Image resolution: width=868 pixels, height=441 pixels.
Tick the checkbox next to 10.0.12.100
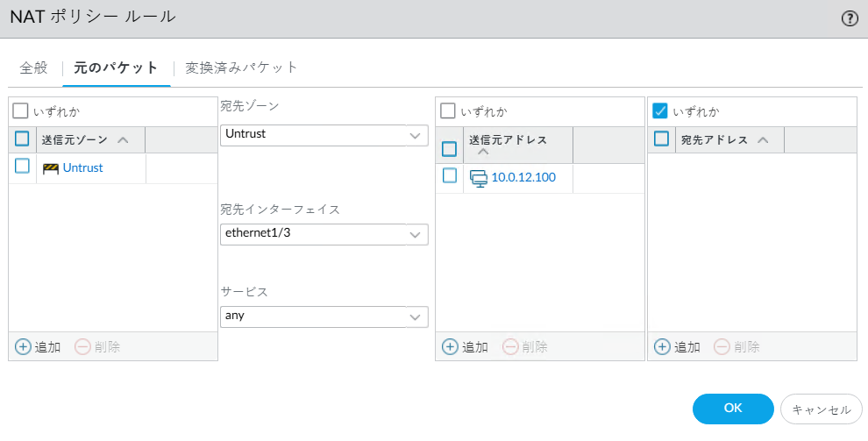click(450, 176)
